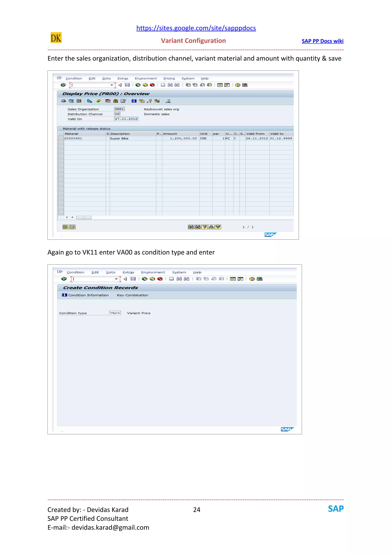Click the Print icon in Display Price toolbar
This screenshot has width=392, height=555.
(163, 85)
